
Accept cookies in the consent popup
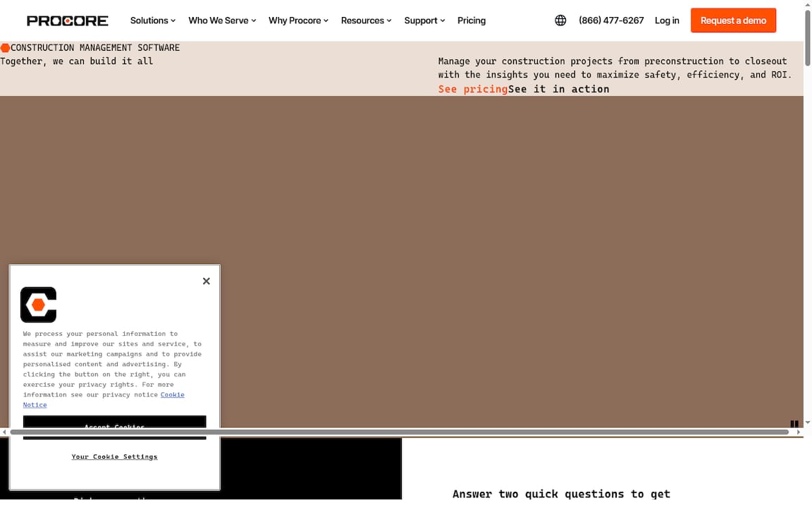(x=114, y=427)
